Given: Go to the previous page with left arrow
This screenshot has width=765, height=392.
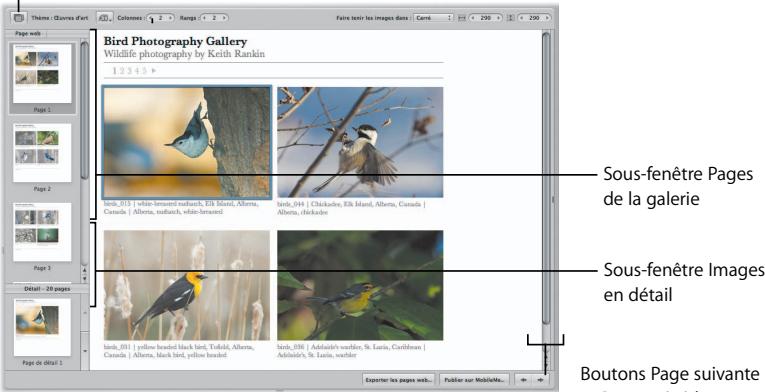Looking at the screenshot, I should pos(523,380).
